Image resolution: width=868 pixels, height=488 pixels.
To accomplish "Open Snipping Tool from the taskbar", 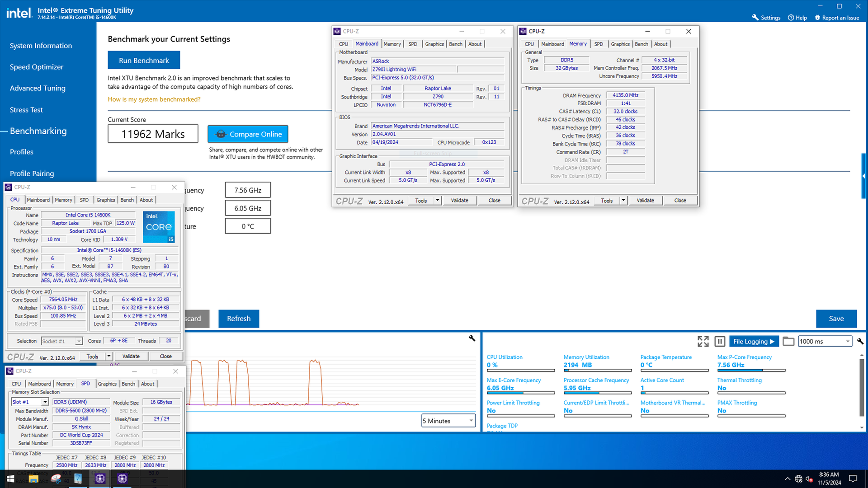I will click(56, 479).
